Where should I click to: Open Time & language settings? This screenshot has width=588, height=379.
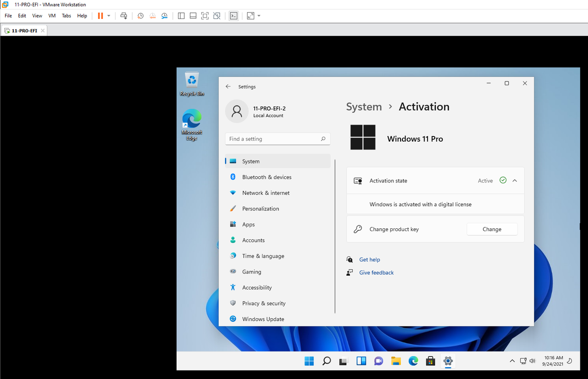click(x=278, y=256)
